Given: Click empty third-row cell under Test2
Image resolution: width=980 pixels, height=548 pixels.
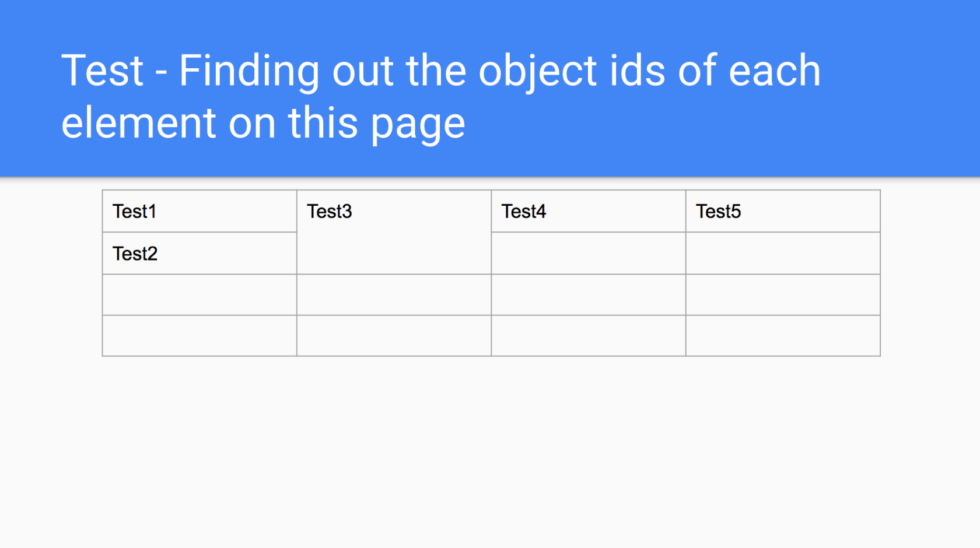Looking at the screenshot, I should click(199, 295).
